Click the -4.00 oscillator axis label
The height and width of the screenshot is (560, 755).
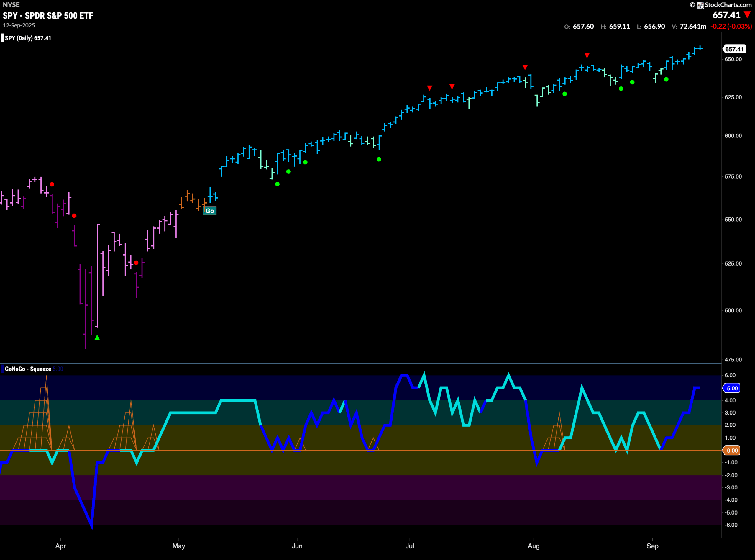[x=731, y=500]
